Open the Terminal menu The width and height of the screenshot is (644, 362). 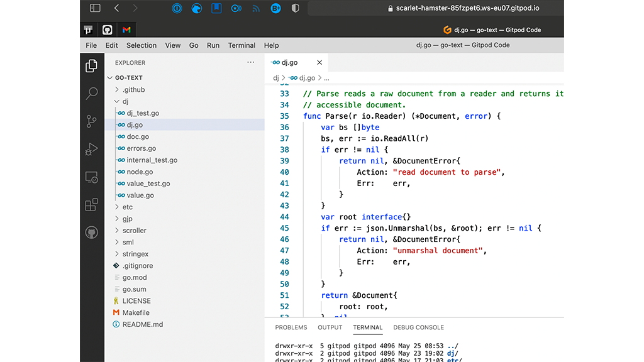click(x=241, y=45)
